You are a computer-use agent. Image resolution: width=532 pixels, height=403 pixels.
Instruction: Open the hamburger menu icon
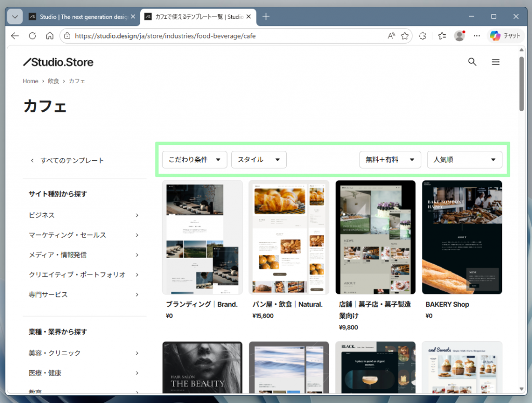495,62
